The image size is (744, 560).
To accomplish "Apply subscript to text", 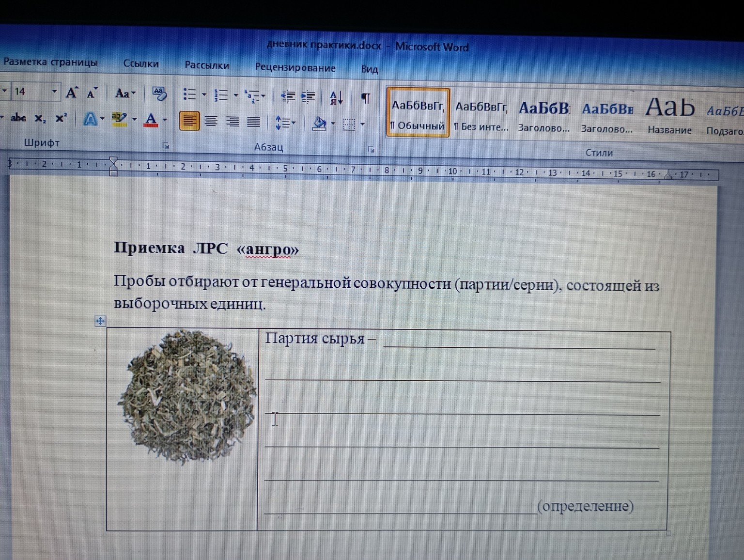I will point(40,118).
